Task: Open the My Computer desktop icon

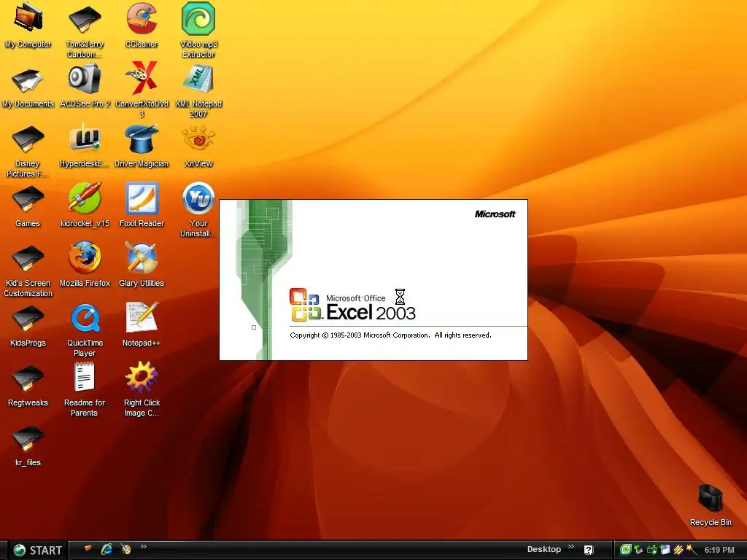Action: 28,24
